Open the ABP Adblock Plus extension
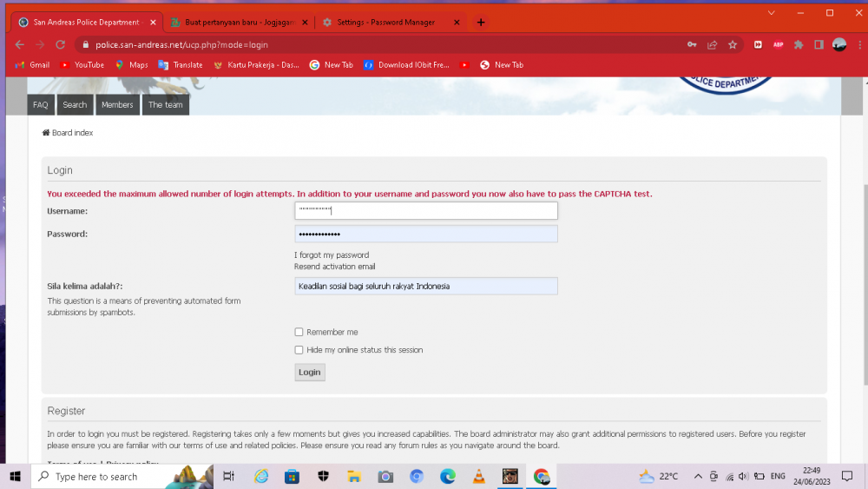The height and width of the screenshot is (489, 868). [x=779, y=45]
